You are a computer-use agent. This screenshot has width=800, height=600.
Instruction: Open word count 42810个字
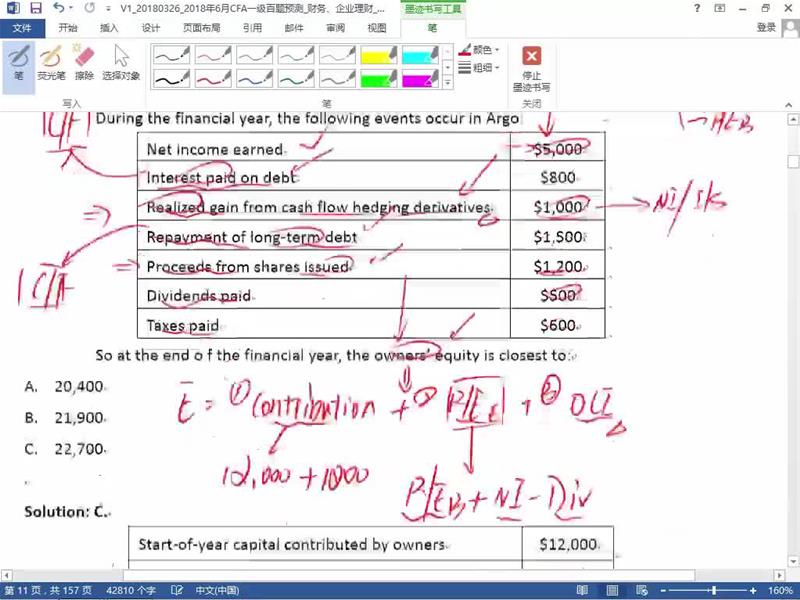[131, 591]
